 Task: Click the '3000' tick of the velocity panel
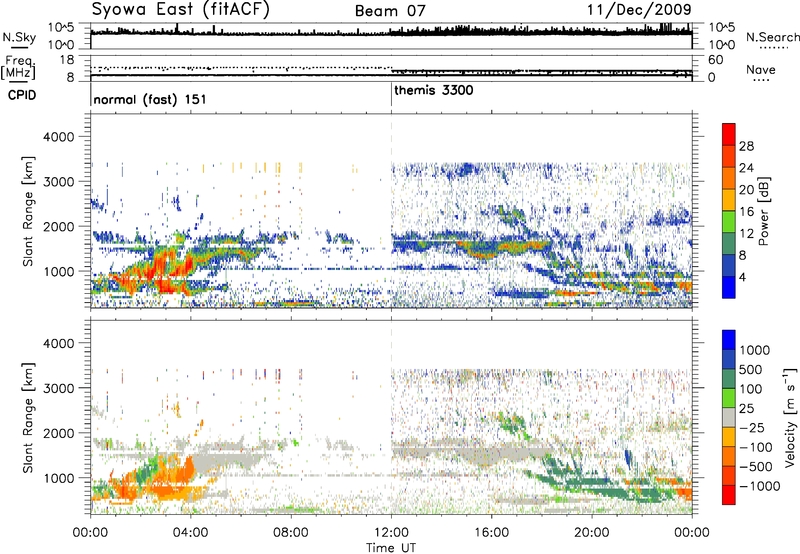pos(58,388)
